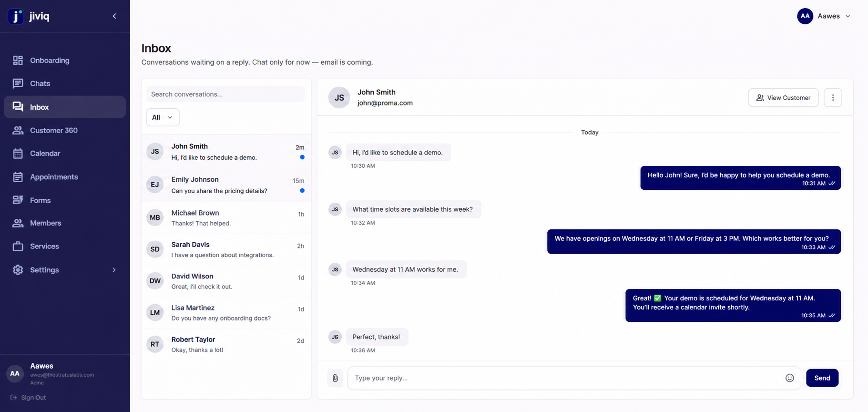Click the Send button
This screenshot has width=868, height=412.
[x=822, y=378]
